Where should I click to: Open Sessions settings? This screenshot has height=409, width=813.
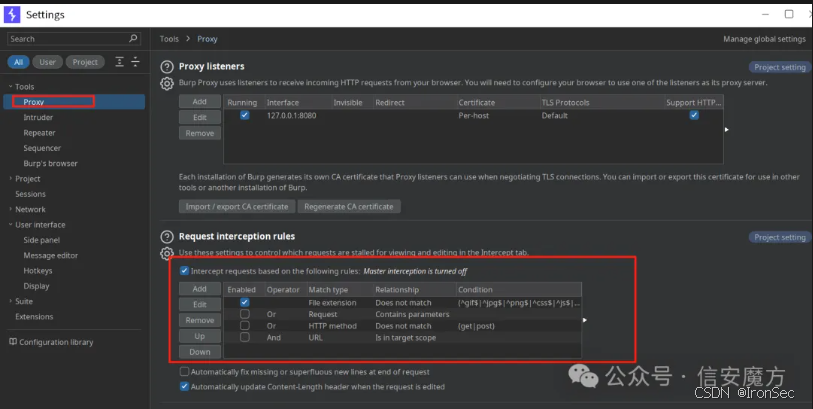pos(31,194)
